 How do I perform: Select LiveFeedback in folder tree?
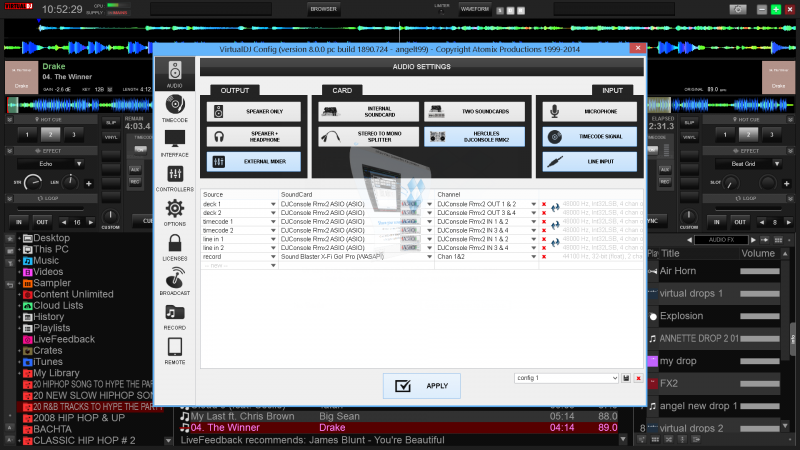point(64,339)
